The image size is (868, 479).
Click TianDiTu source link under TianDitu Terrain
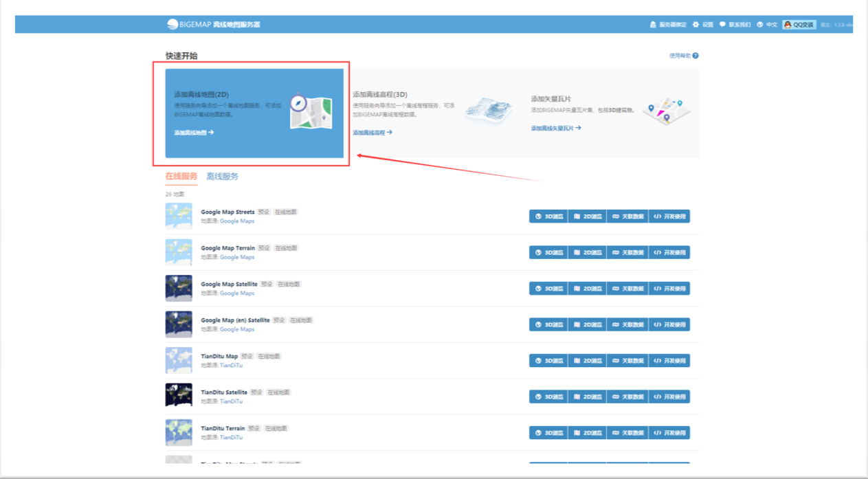pos(231,437)
